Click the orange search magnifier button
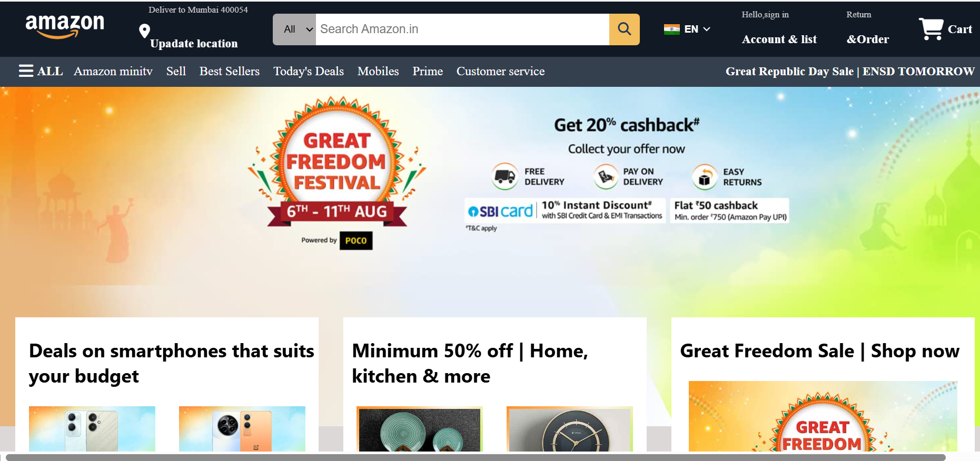Image resolution: width=980 pixels, height=461 pixels. pyautogui.click(x=625, y=29)
